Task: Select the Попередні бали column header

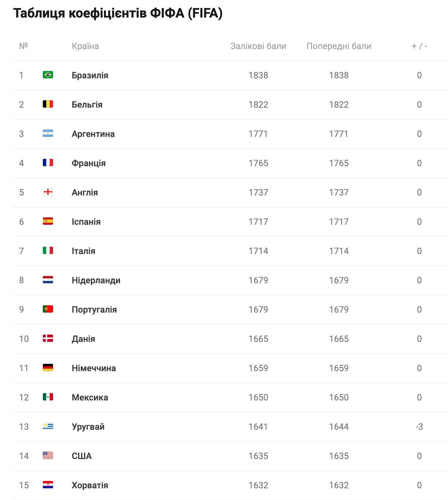Action: tap(339, 46)
